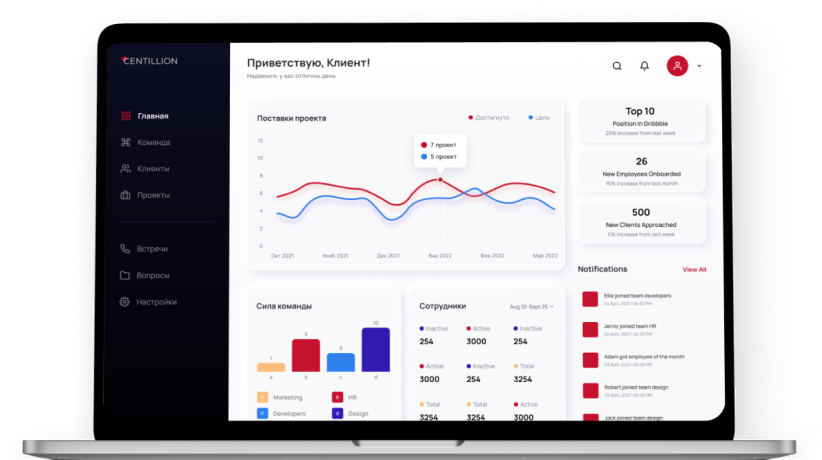Click the Клиенты people icon
Viewport: 822px width, 460px height.
coord(126,168)
